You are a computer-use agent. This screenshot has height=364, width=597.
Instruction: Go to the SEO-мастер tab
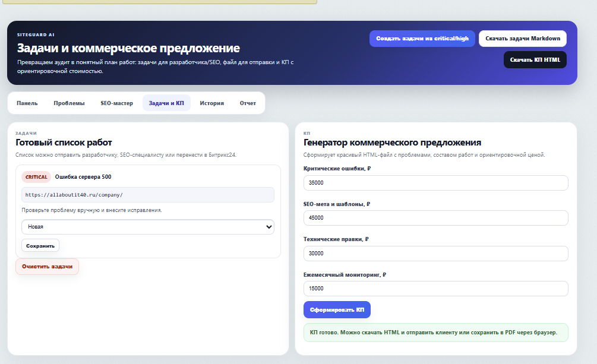[116, 103]
